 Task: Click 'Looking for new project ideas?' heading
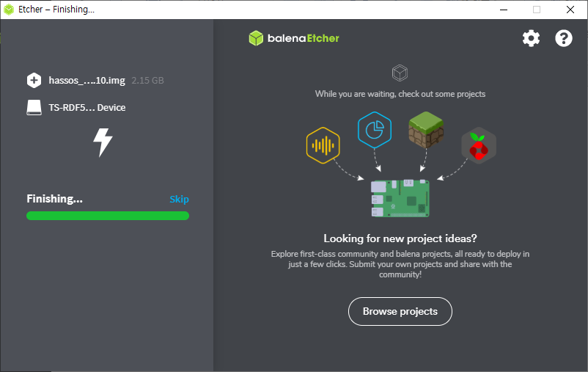coord(400,238)
